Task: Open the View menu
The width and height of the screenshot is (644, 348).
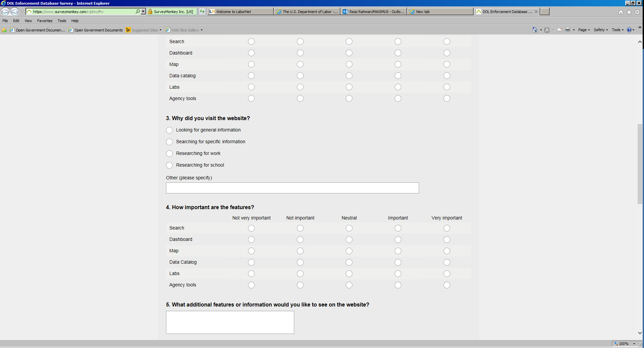Action: coord(28,21)
